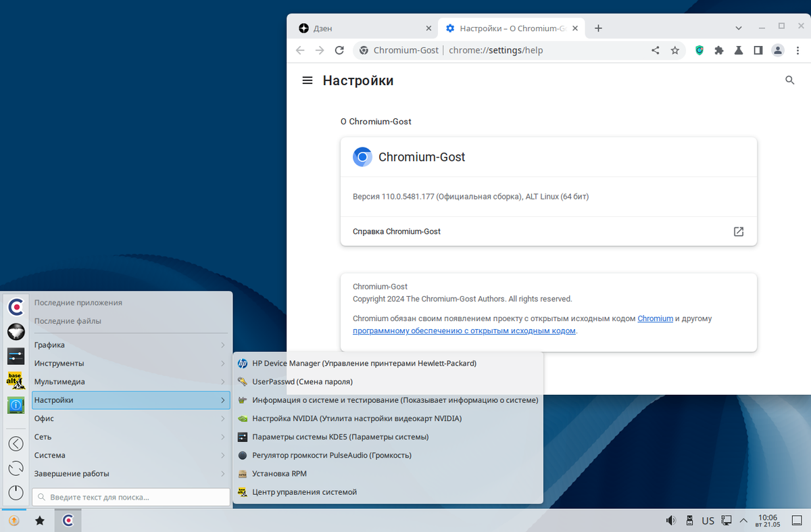811x532 pixels.
Task: Open the extensions puzzle-piece icon
Action: point(719,50)
